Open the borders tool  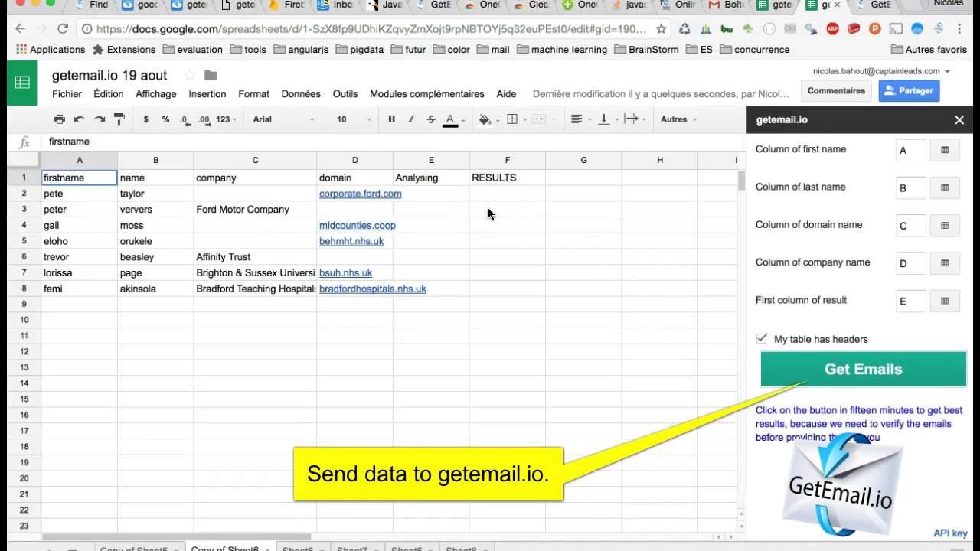coord(513,119)
